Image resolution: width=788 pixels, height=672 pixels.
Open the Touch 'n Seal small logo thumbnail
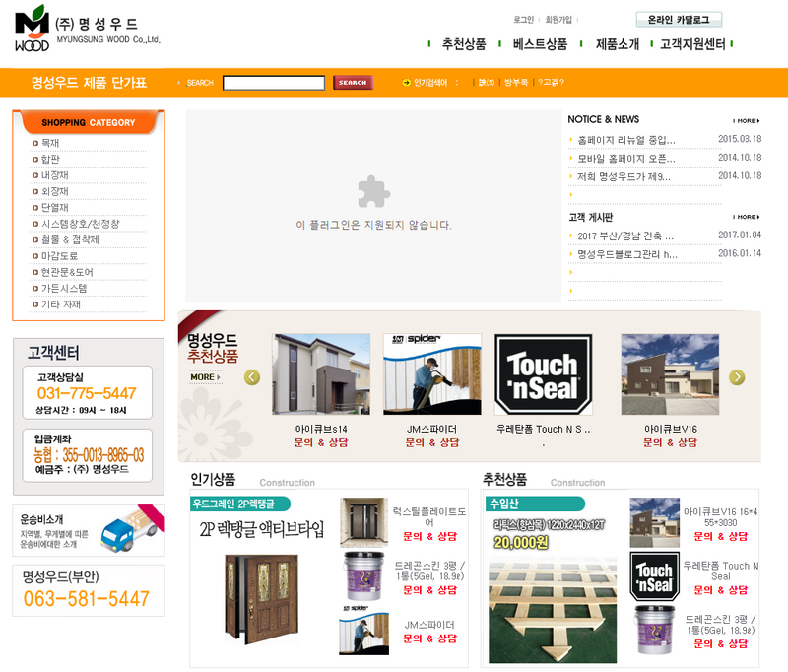click(654, 576)
